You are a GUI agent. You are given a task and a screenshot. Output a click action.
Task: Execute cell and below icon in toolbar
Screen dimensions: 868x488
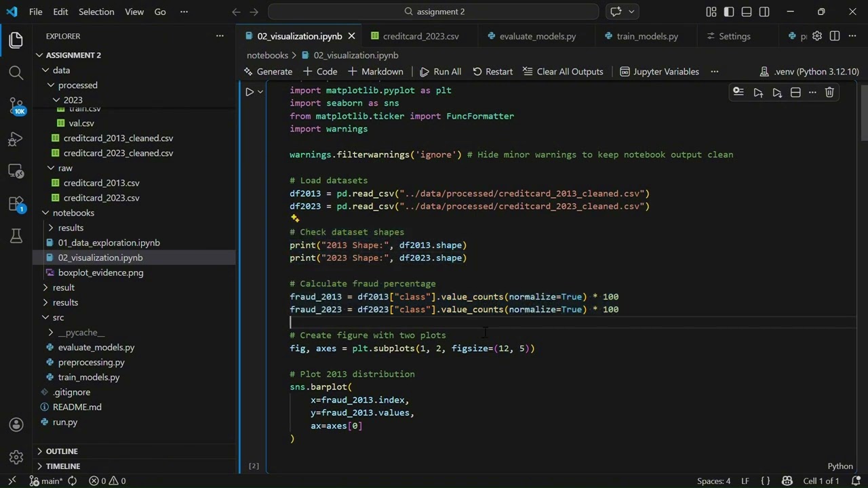pos(777,92)
